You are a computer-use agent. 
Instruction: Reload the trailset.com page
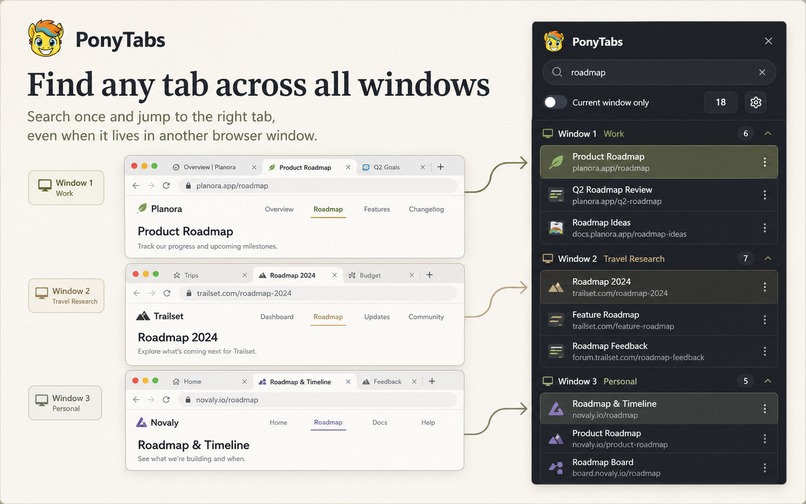(167, 293)
